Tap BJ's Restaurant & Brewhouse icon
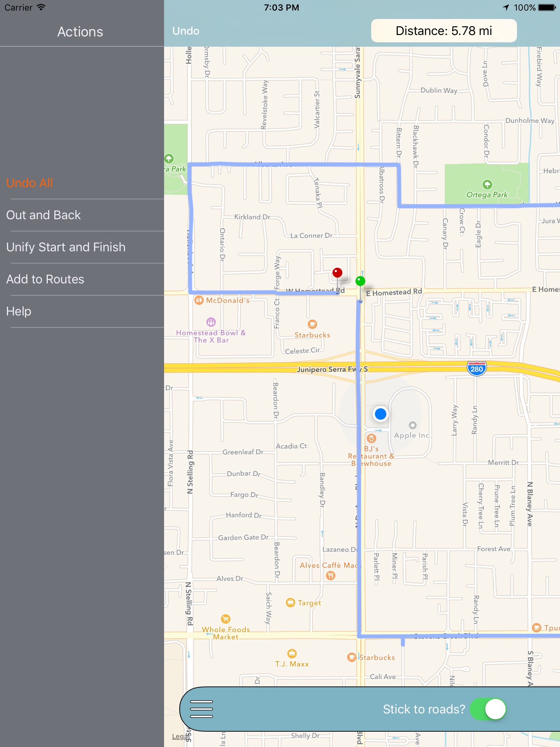The height and width of the screenshot is (747, 560). [x=371, y=438]
